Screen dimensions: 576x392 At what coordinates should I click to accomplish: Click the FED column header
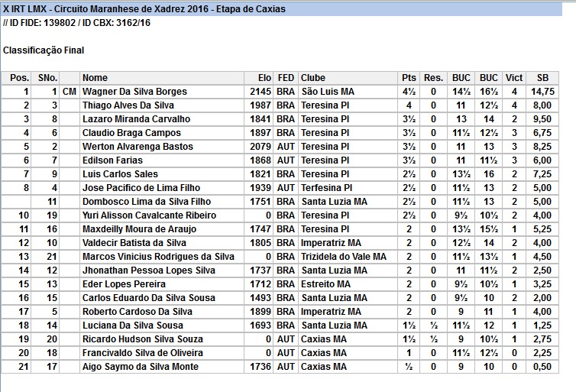[x=286, y=78]
